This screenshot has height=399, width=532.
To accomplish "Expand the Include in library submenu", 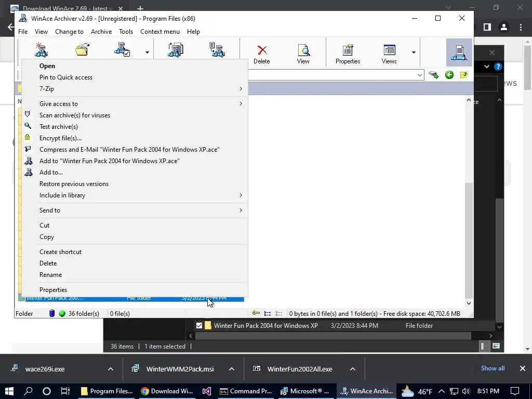I will (135, 195).
